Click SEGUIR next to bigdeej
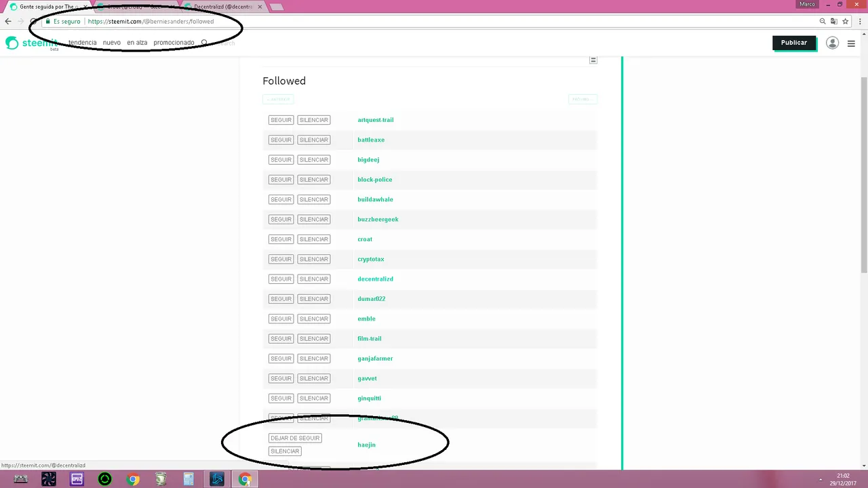Image resolution: width=868 pixels, height=488 pixels. tap(281, 160)
